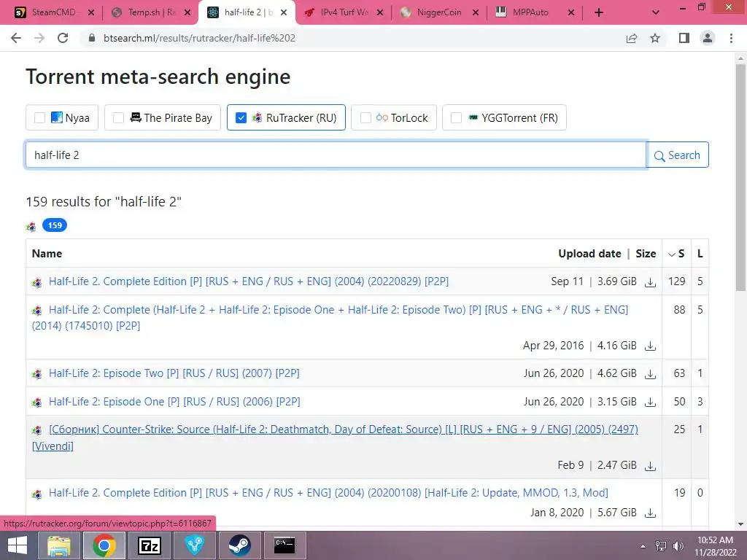Click the Name column header

pyautogui.click(x=47, y=254)
